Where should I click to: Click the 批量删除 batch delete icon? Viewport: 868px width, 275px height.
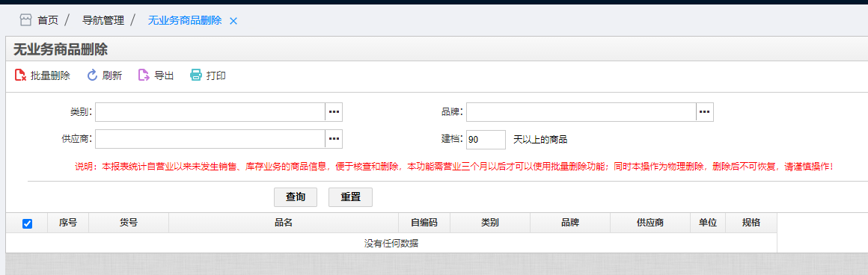coord(20,75)
